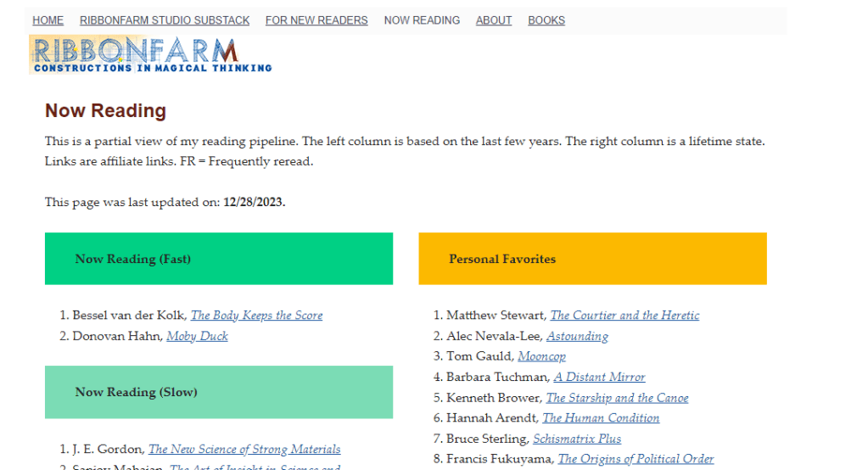Click the orange Personal Favorites header
The width and height of the screenshot is (868, 470).
coord(592,259)
